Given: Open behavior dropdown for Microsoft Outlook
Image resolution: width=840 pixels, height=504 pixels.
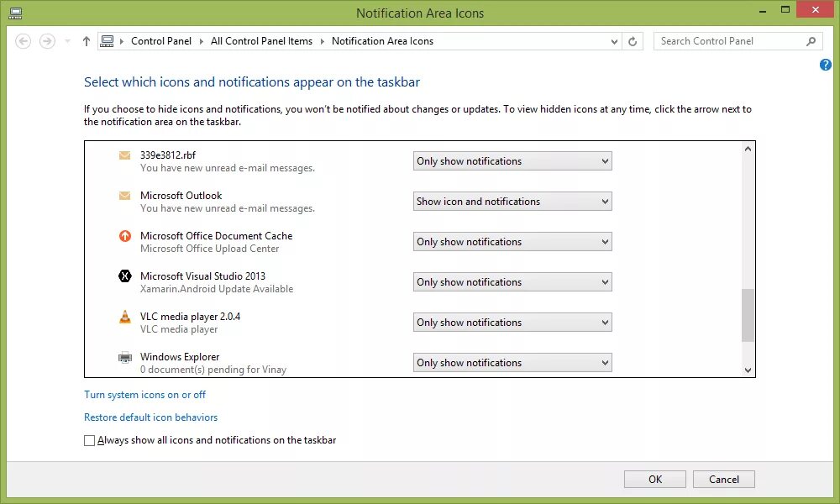Looking at the screenshot, I should (x=512, y=202).
